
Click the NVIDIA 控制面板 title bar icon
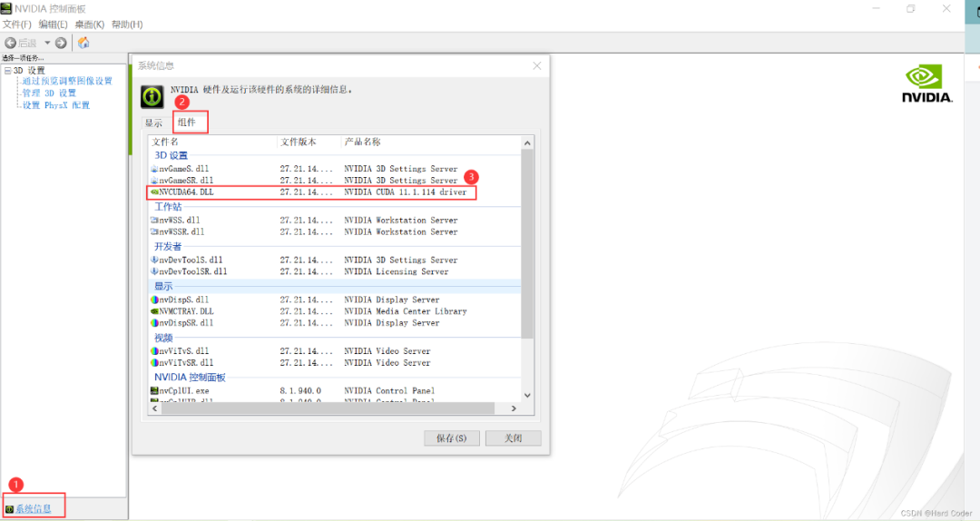(6, 8)
